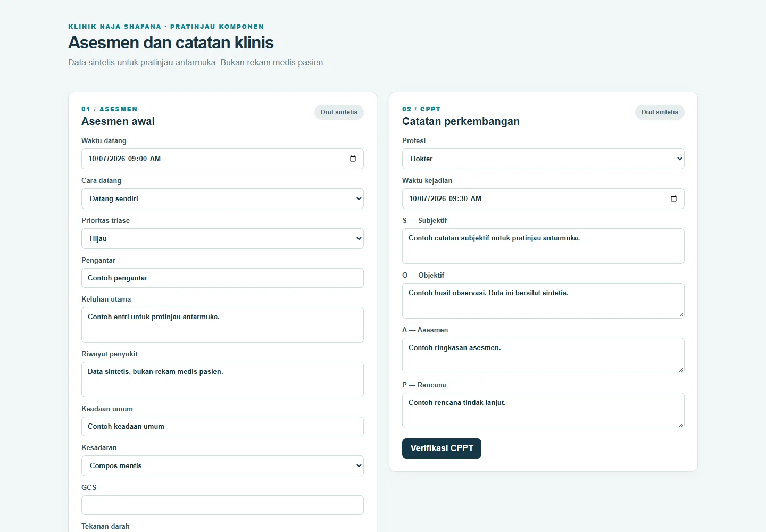Focus the Riwayat penyakit textarea
This screenshot has height=532, width=766.
[222, 379]
